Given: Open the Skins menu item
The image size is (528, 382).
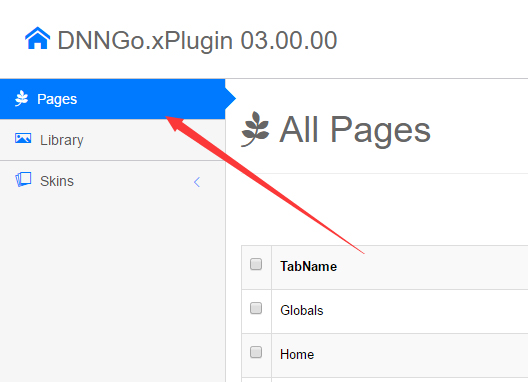Looking at the screenshot, I should [x=112, y=181].
